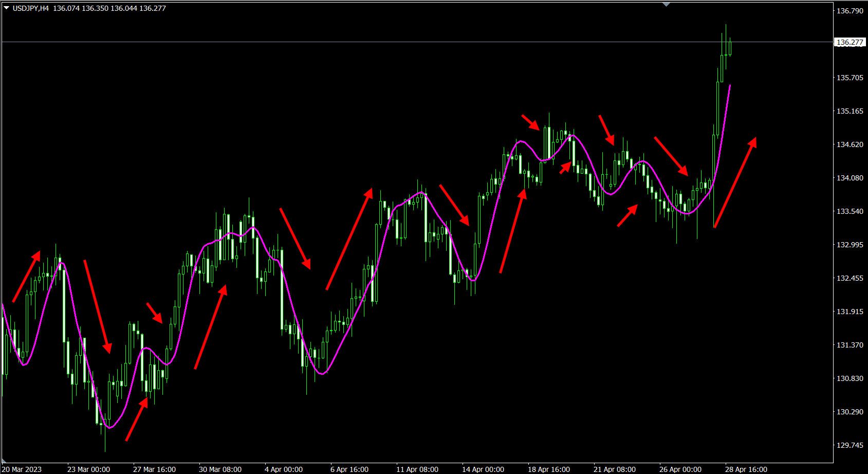Screen dimensions: 868x474
Task: Click the 134.080 price scale label
Action: (x=849, y=178)
